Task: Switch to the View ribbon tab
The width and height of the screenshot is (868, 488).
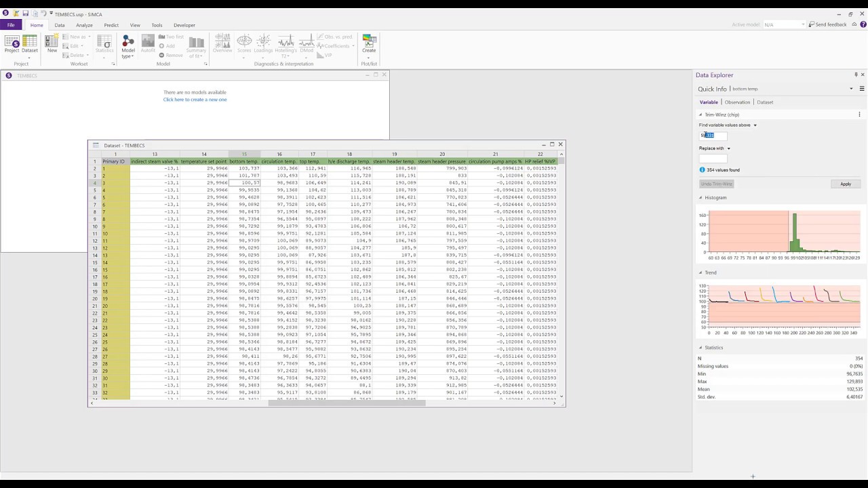Action: [x=135, y=25]
